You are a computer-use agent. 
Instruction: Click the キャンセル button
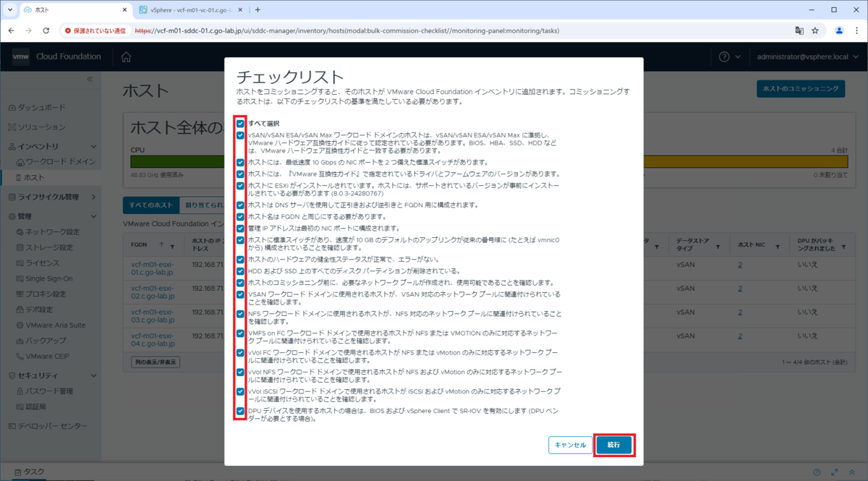pyautogui.click(x=570, y=445)
